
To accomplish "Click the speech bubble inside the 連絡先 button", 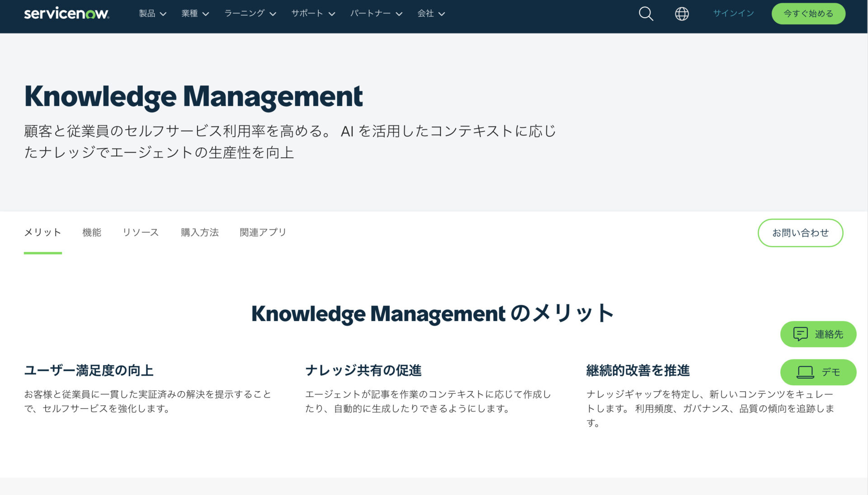I will point(800,334).
